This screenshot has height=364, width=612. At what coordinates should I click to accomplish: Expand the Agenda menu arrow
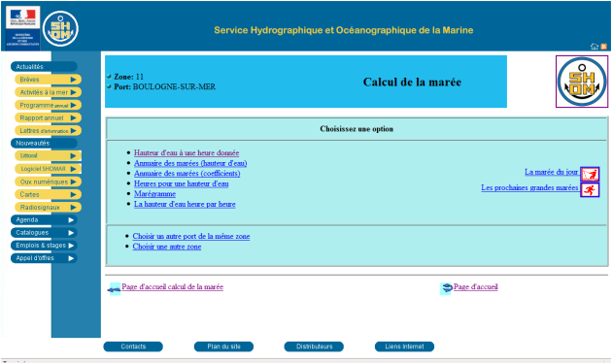(x=71, y=220)
